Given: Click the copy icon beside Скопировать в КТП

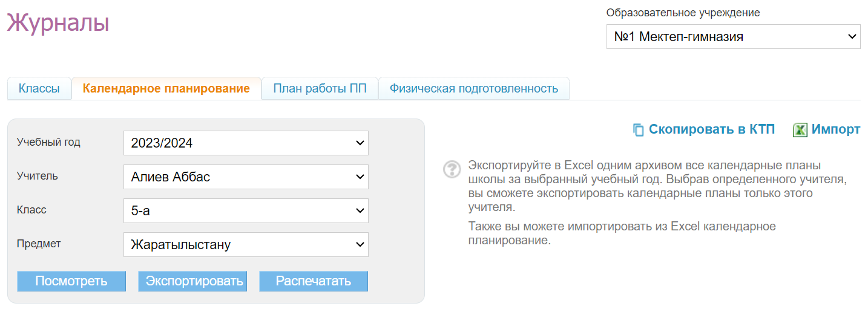Looking at the screenshot, I should pos(638,130).
